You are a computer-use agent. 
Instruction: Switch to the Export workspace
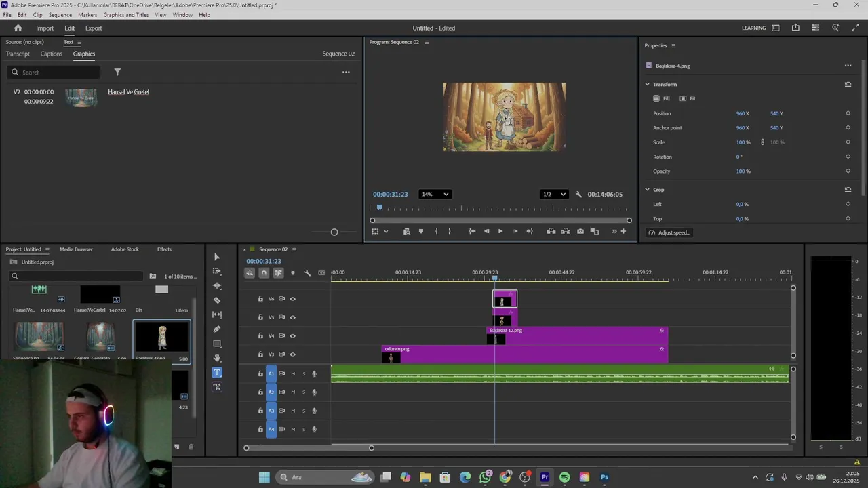(x=94, y=28)
